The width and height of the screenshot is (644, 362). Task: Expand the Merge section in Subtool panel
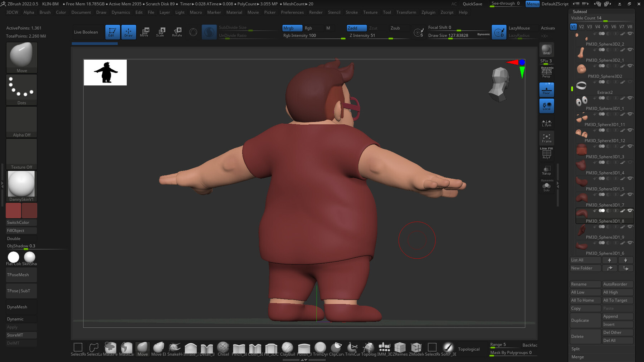[x=601, y=357]
